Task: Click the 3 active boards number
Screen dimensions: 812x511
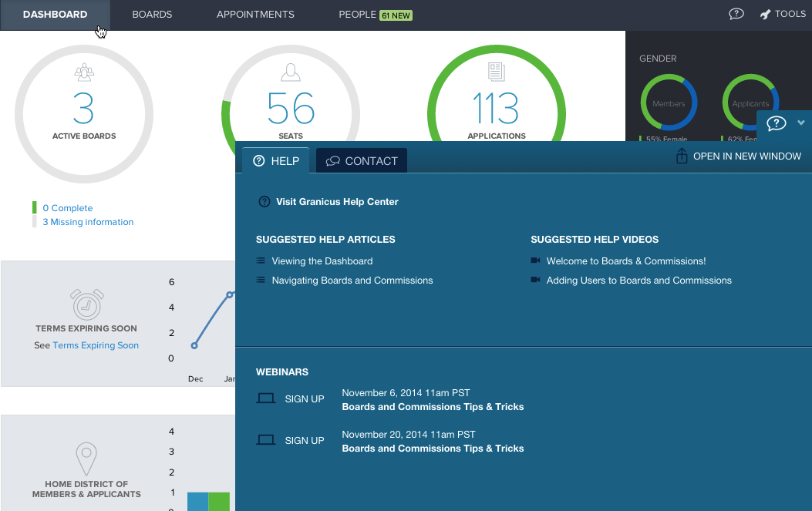Action: coord(83,108)
